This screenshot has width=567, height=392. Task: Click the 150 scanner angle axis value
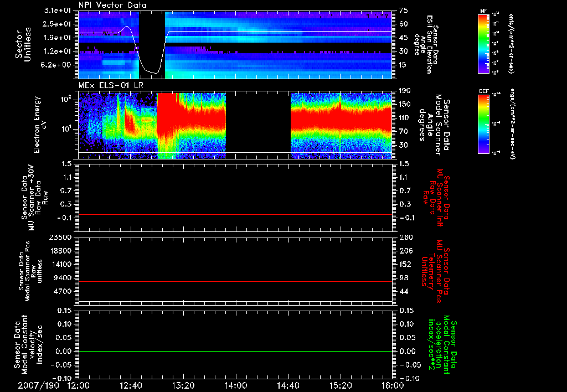[x=405, y=105]
